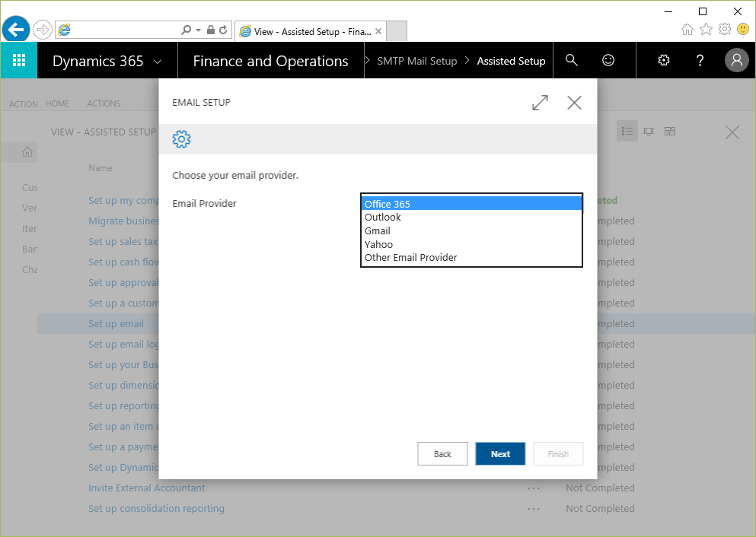The width and height of the screenshot is (756, 537).
Task: Close the Assisted Setup page with X
Action: pyautogui.click(x=732, y=132)
